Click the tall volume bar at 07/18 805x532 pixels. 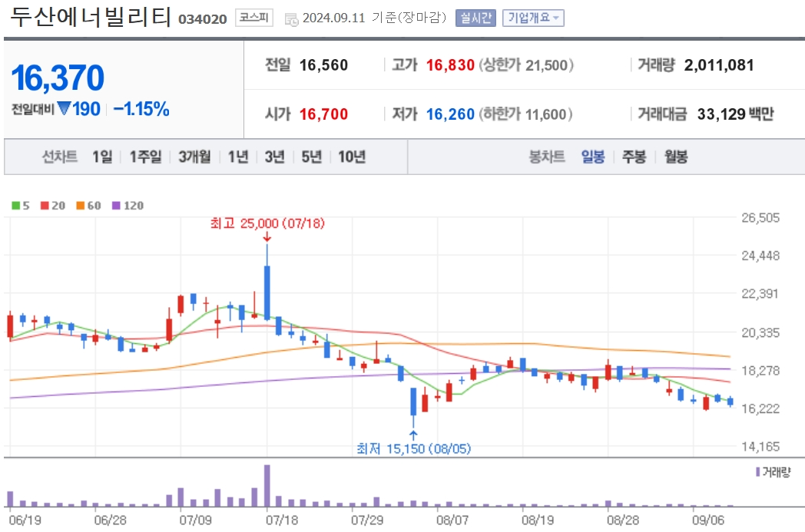click(267, 486)
